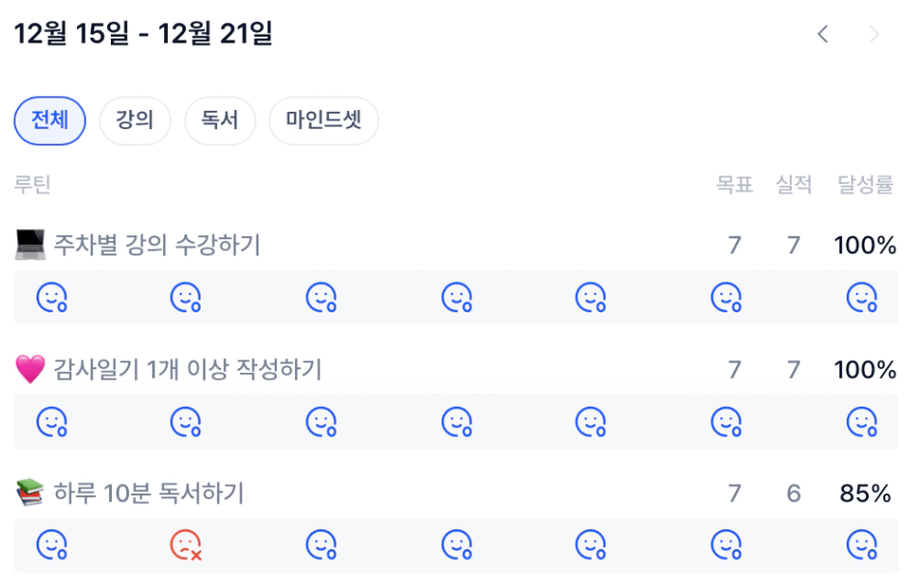This screenshot has width=920, height=588.
Task: Switch to the 강의 category tab
Action: [135, 121]
